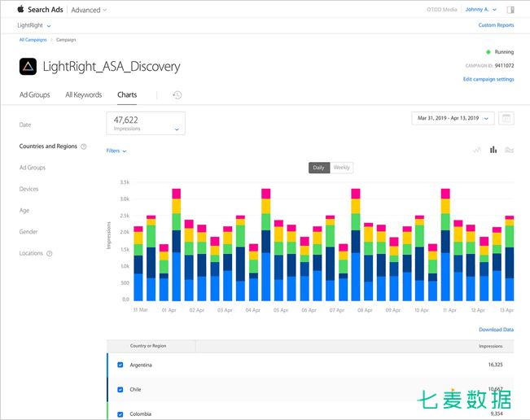
Task: Sort by Impressions column header
Action: point(490,347)
